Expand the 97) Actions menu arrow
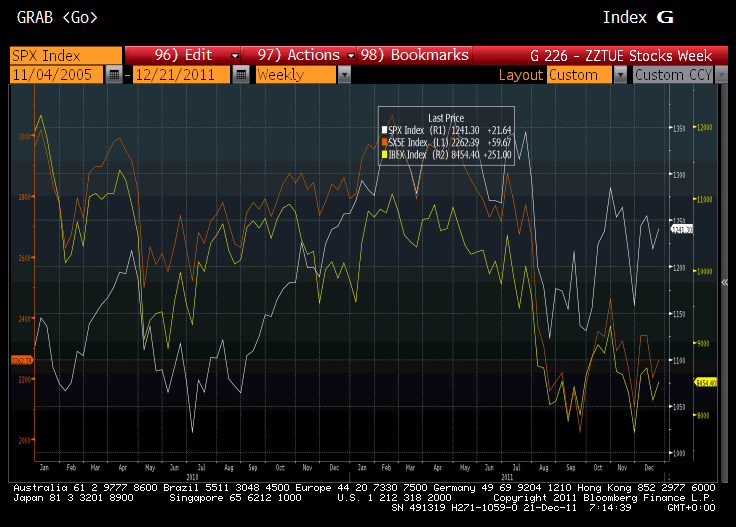Viewport: 736px width, 527px height. (x=351, y=56)
